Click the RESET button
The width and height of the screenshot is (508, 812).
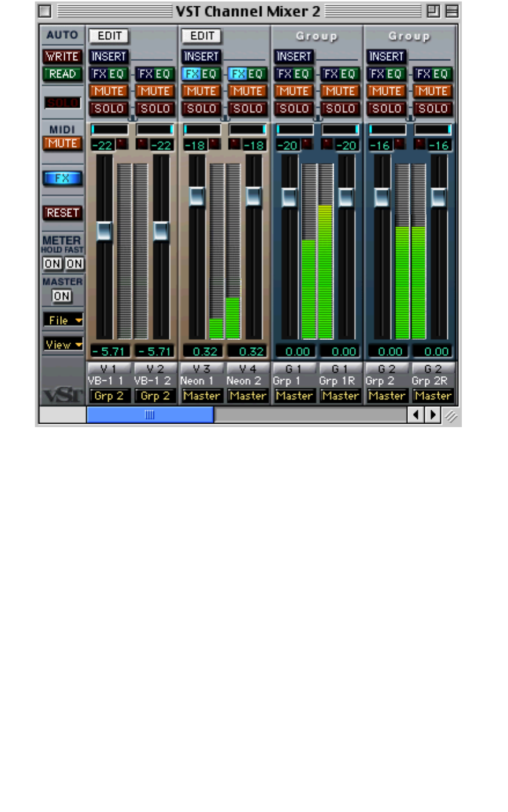[x=62, y=213]
